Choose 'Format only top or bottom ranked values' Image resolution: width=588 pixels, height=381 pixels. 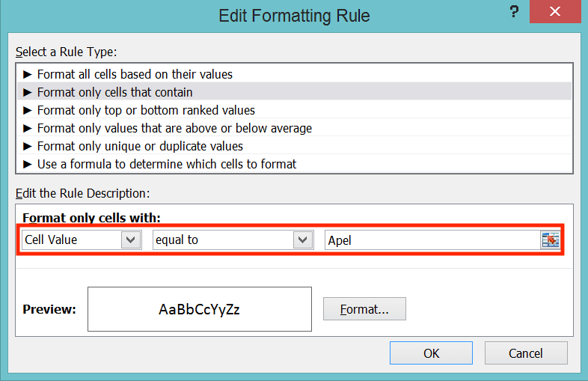(295, 110)
